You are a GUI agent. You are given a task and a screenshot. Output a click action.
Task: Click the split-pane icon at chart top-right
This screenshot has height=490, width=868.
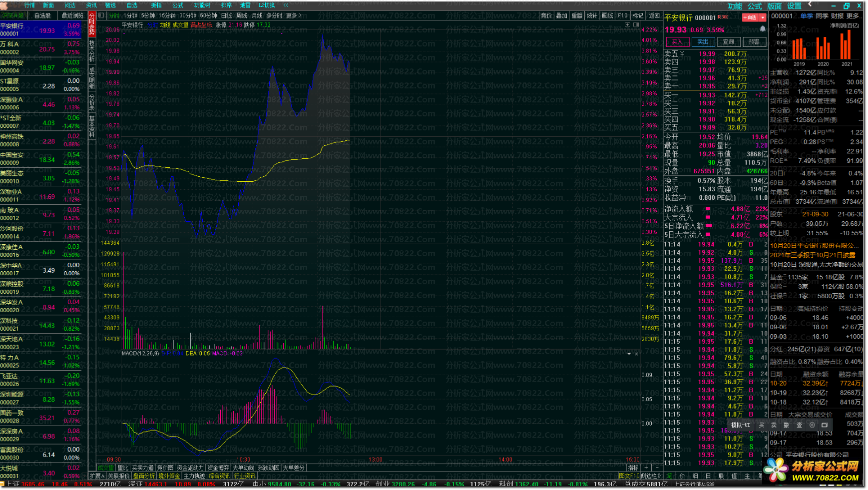click(636, 24)
